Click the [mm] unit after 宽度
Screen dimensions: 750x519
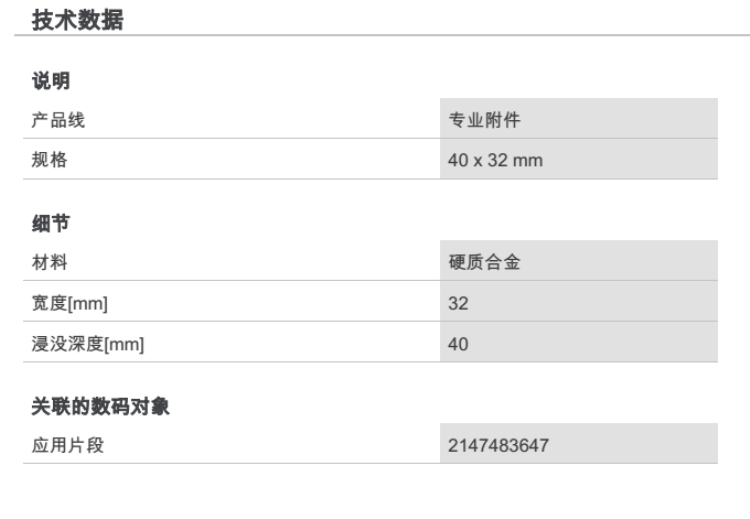tap(89, 305)
